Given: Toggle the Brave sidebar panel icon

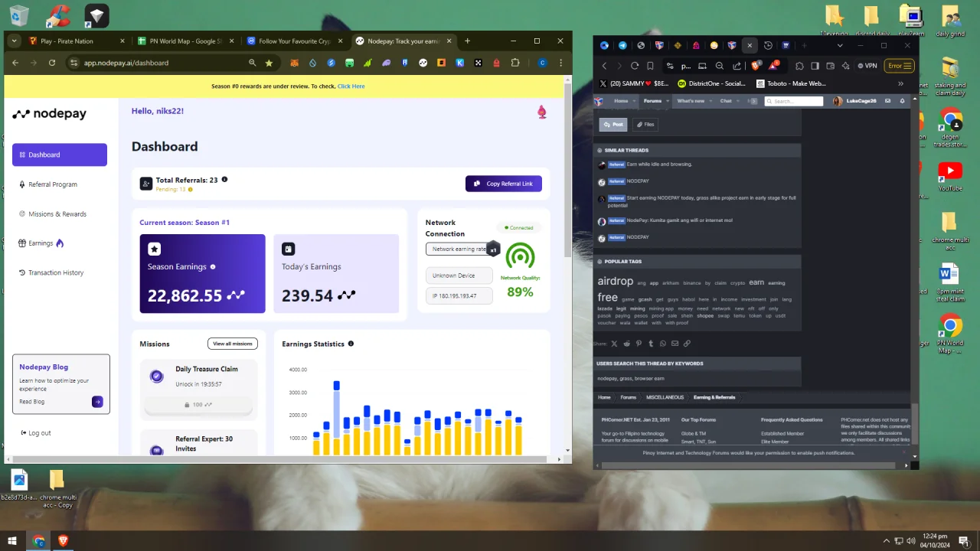Looking at the screenshot, I should [x=815, y=66].
